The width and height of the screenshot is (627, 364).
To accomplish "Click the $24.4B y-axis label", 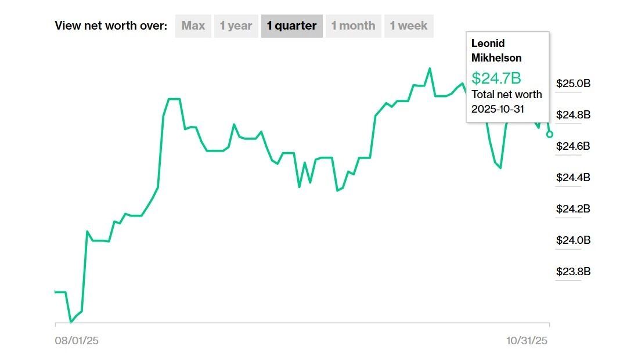I will click(572, 178).
